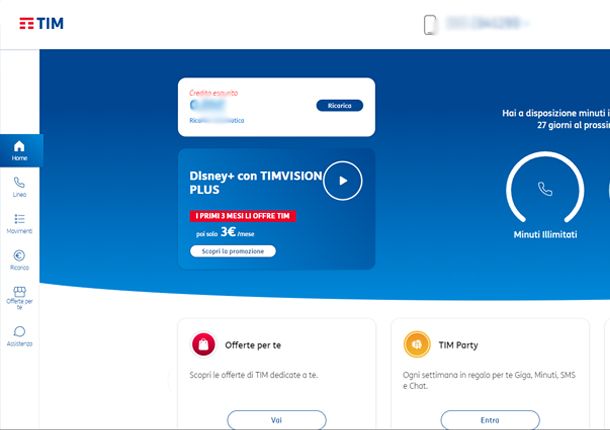
Task: Click the blue Ricarica button
Action: pos(340,105)
